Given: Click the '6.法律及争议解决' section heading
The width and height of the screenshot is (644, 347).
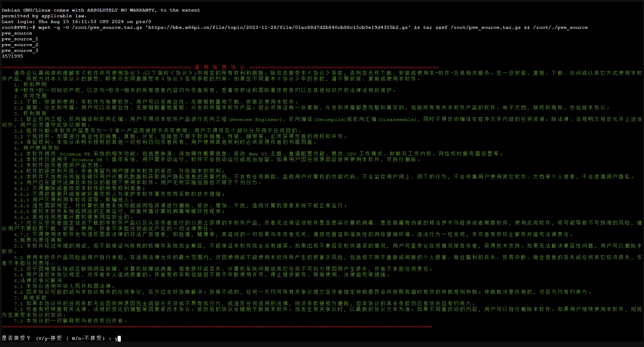Looking at the screenshot, I should 38,281.
